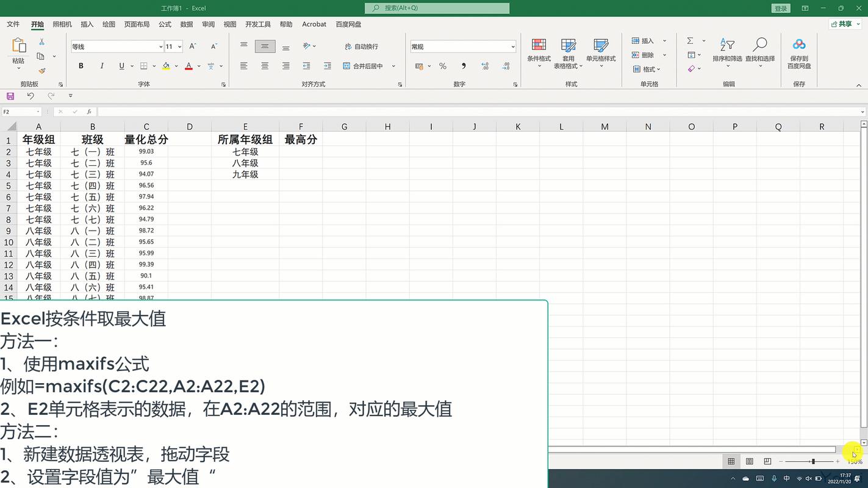868x488 pixels.
Task: Click the Cut scissors icon
Action: click(41, 42)
